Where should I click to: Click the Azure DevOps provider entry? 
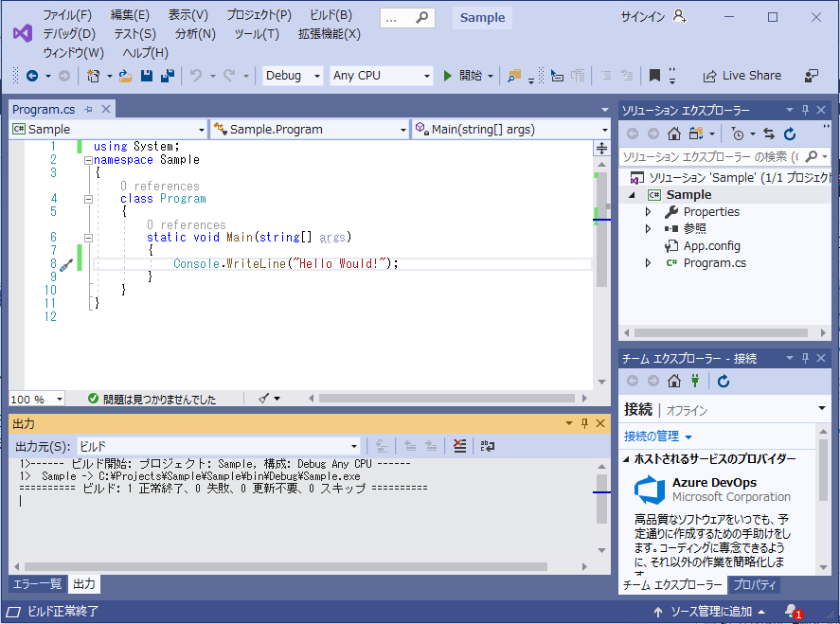coord(712,490)
